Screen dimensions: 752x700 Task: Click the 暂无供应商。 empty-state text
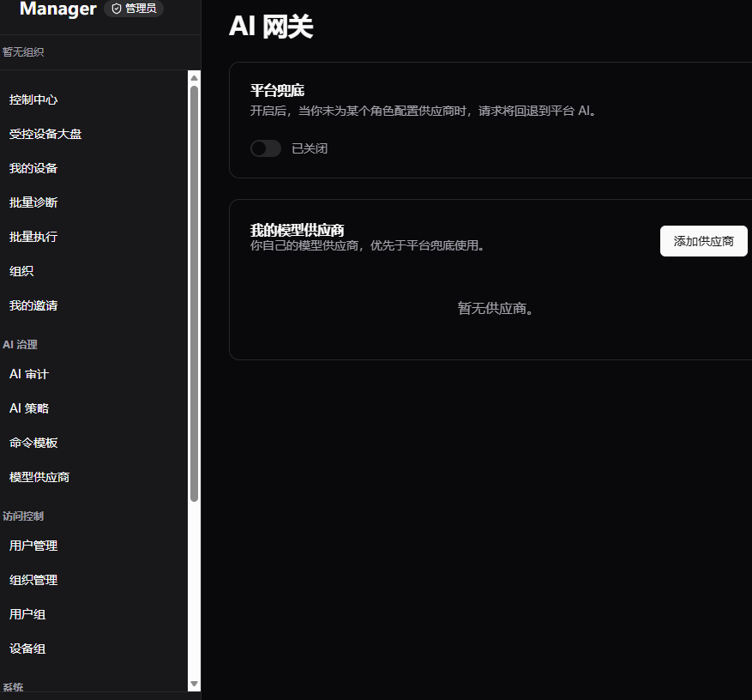[496, 308]
